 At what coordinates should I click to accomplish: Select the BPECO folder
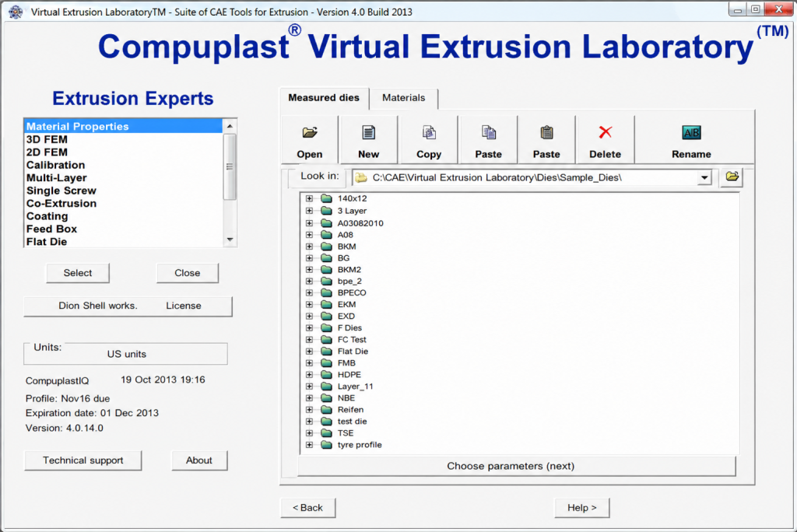(x=352, y=293)
